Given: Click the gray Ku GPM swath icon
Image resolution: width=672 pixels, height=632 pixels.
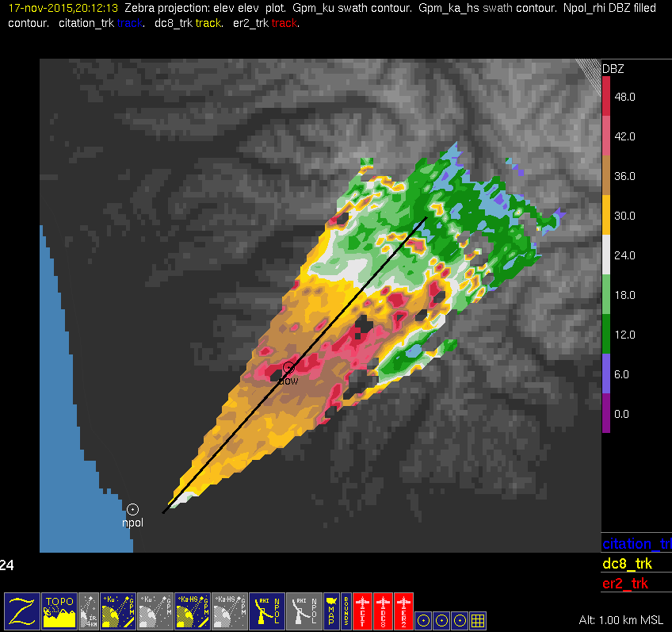Looking at the screenshot, I should [155, 611].
